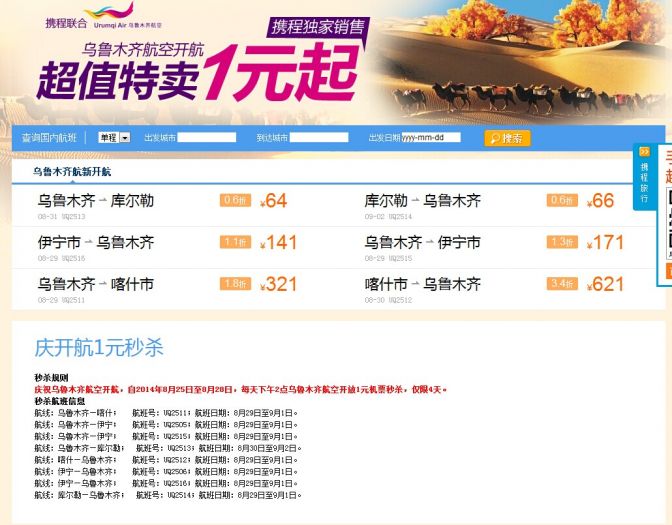This screenshot has width=672, height=525.
Task: Click the UQ2511 flight info row
Action: point(166,413)
